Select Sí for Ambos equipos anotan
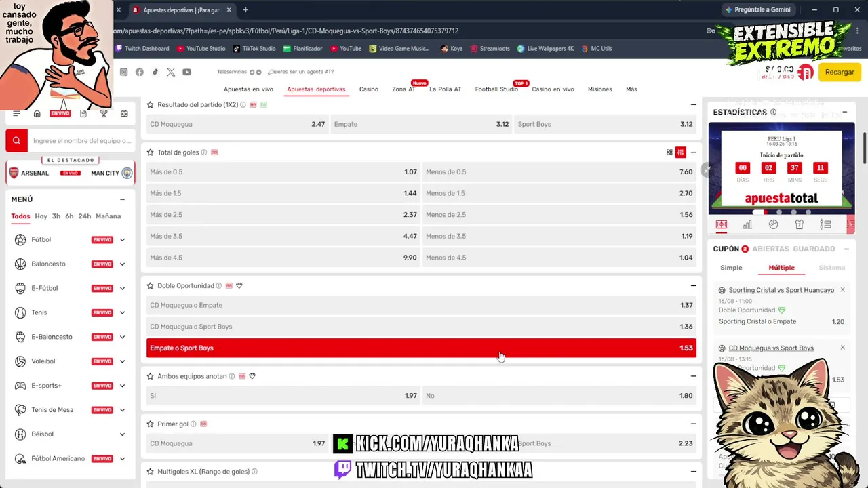Screen dimensions: 868x488 [283, 396]
